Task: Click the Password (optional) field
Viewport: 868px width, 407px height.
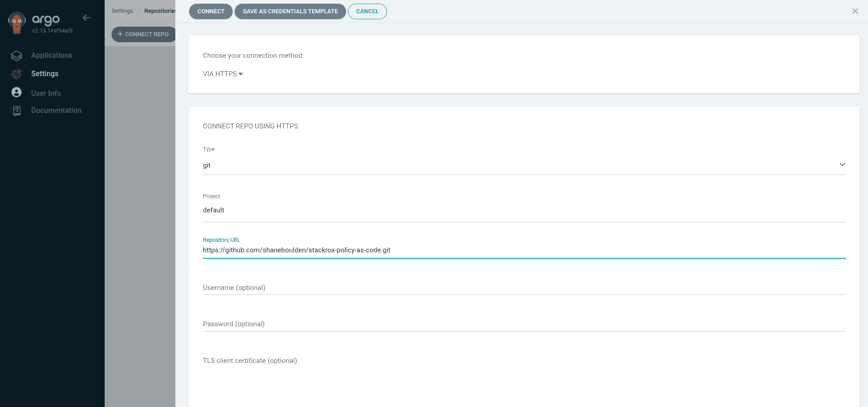Action: coord(524,324)
